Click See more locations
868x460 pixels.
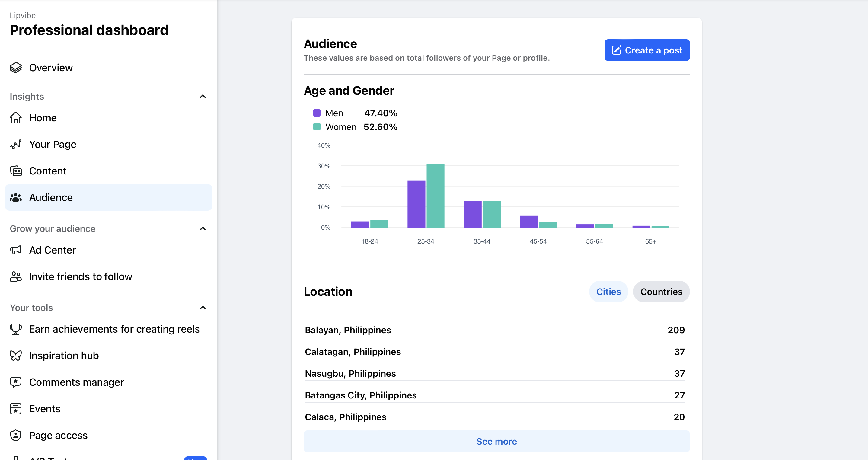[x=496, y=442]
